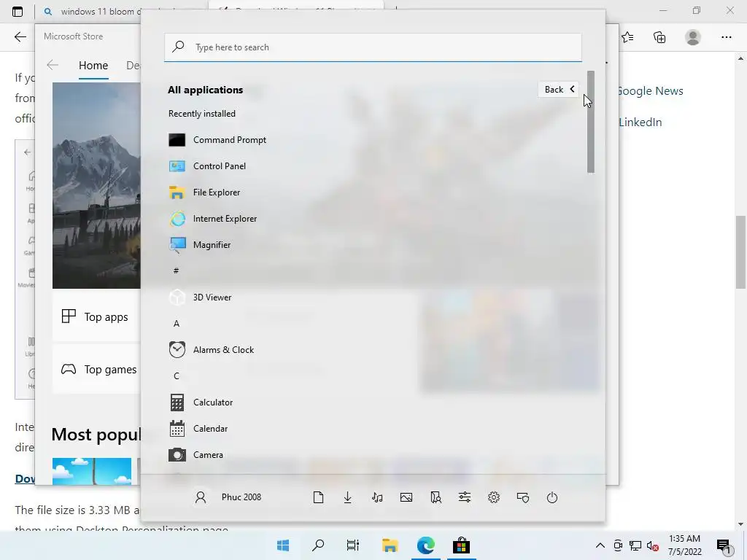Screen dimensions: 747x560
Task: Launch Camera app
Action: point(196,454)
